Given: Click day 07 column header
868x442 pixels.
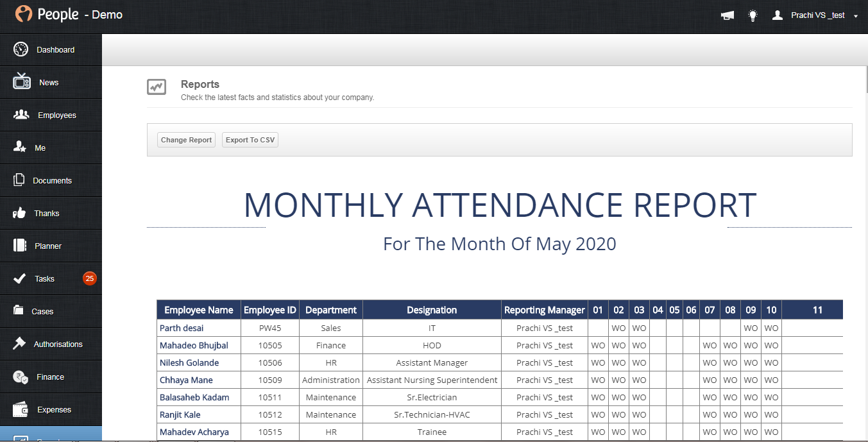Looking at the screenshot, I should coord(710,310).
